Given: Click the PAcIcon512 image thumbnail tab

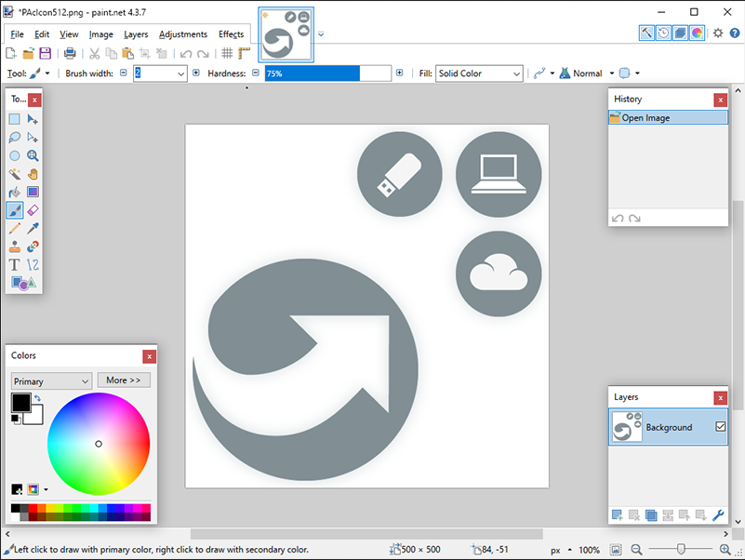Looking at the screenshot, I should tap(286, 34).
